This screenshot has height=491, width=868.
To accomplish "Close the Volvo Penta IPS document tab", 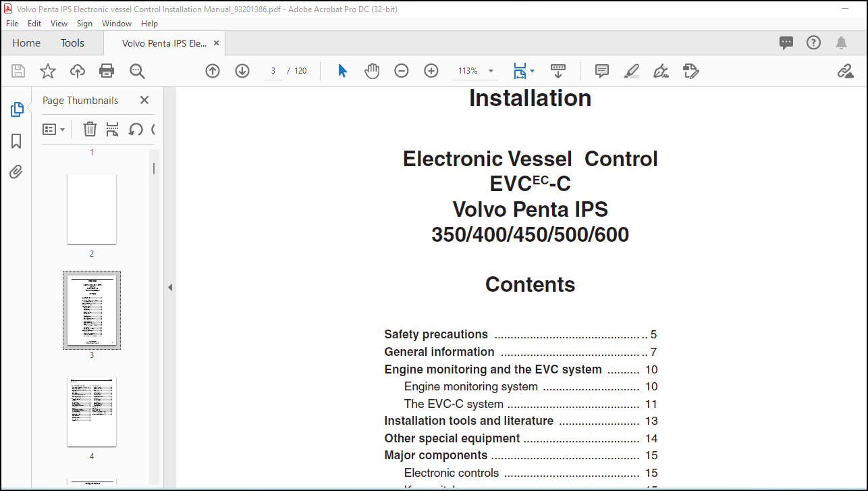I will coord(216,43).
